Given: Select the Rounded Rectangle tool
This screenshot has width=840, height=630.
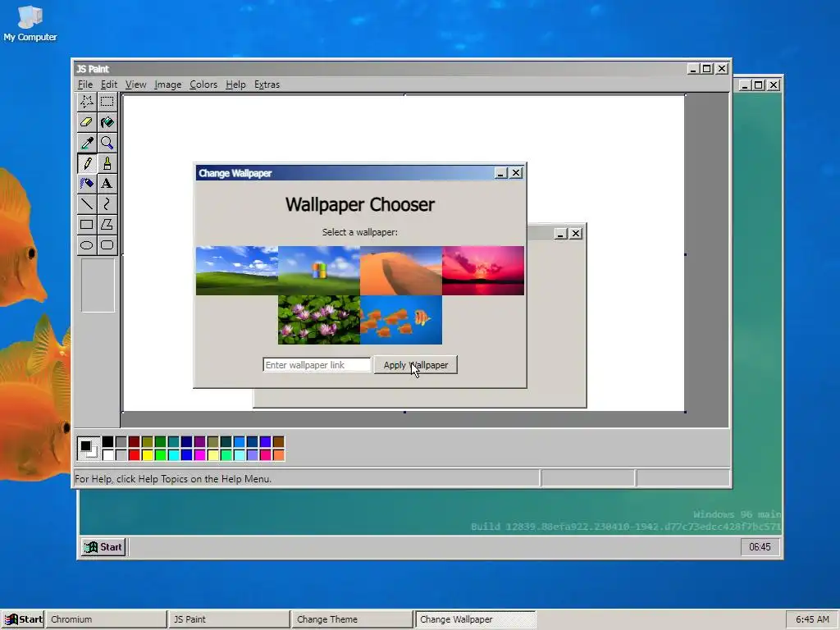Looking at the screenshot, I should pyautogui.click(x=107, y=245).
